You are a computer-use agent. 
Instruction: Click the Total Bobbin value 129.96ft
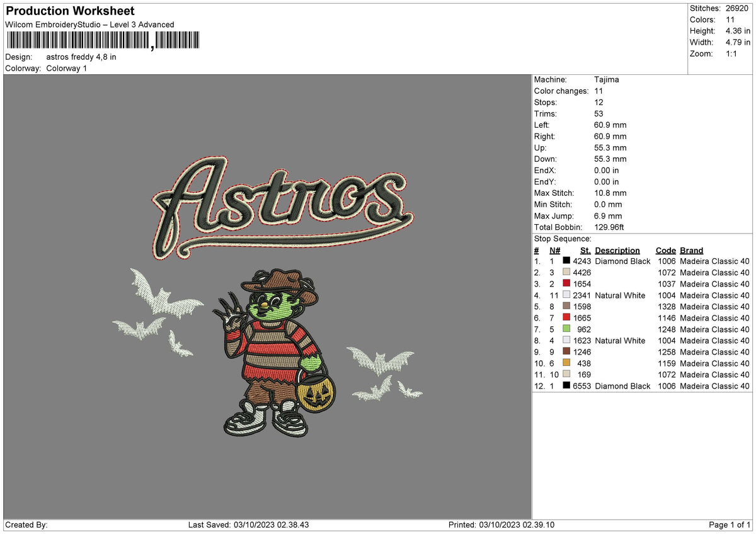pos(609,227)
